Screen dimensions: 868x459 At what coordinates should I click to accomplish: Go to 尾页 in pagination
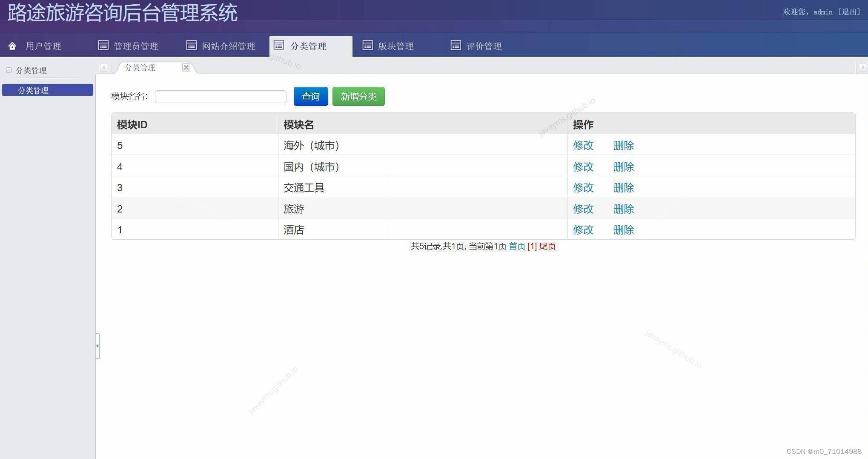(547, 247)
